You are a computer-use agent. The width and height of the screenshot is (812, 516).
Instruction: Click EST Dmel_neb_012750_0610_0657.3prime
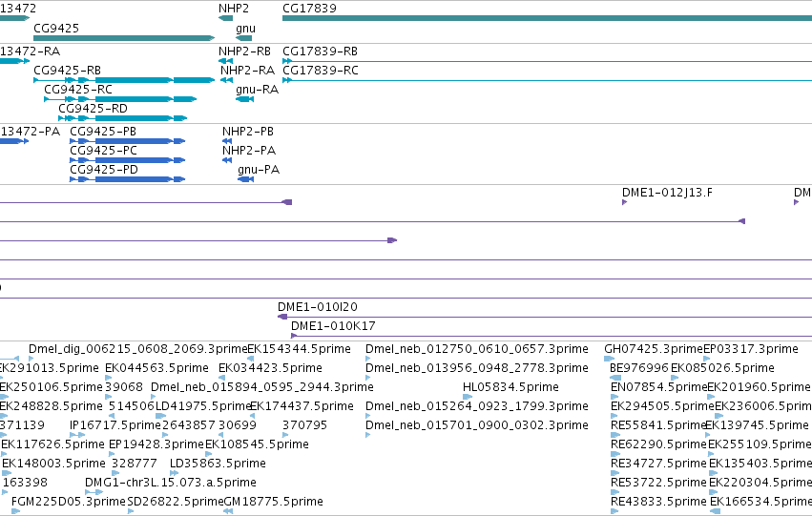tap(477, 349)
